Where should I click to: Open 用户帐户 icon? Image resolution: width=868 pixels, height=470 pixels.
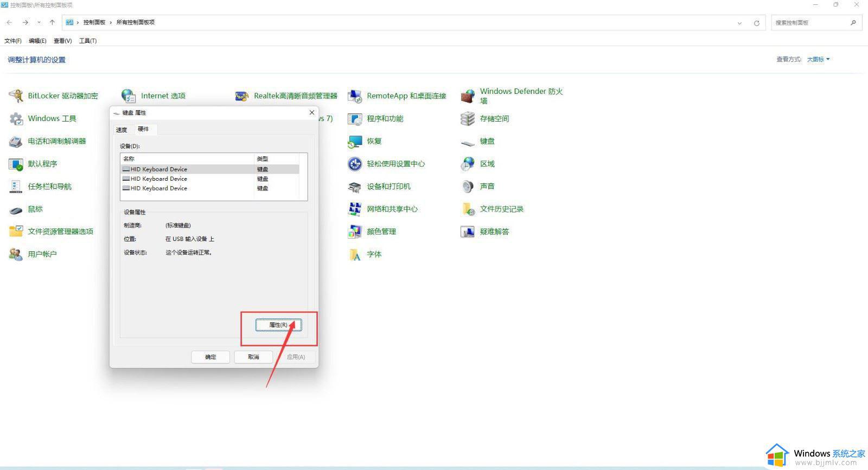[16, 254]
